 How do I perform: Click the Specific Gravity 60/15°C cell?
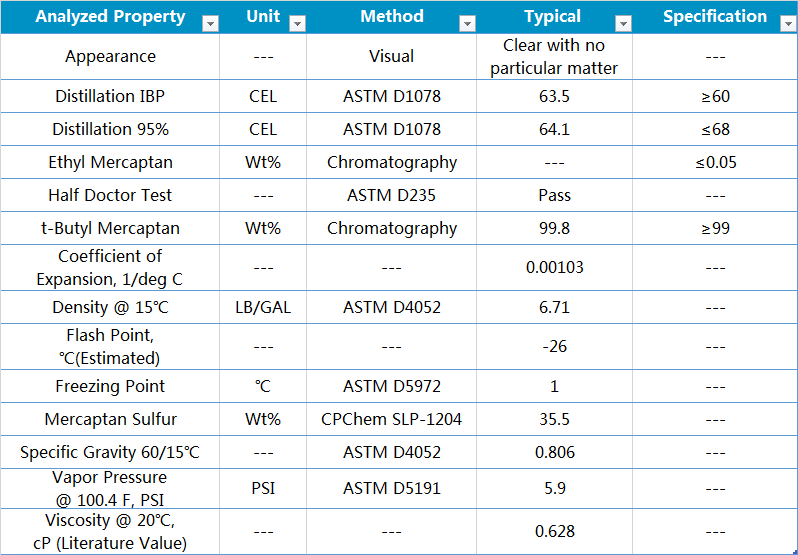(110, 452)
